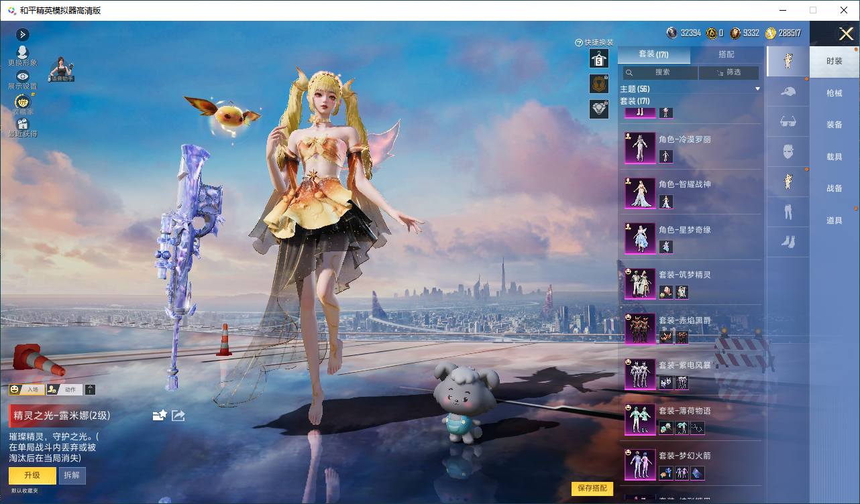Image resolution: width=860 pixels, height=504 pixels.
Task: Click the 288517 gold coin counter
Action: (784, 33)
